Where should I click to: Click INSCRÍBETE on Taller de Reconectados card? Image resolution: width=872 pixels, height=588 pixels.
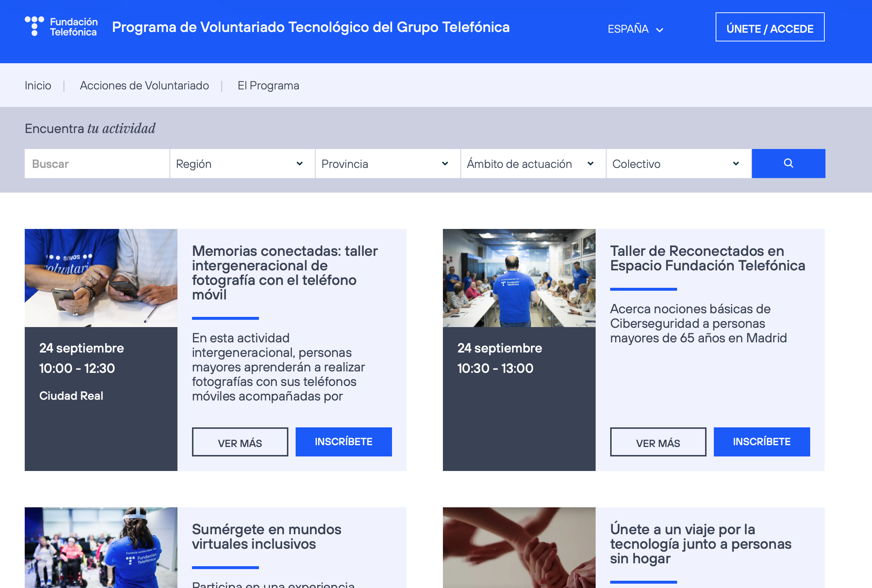[762, 442]
